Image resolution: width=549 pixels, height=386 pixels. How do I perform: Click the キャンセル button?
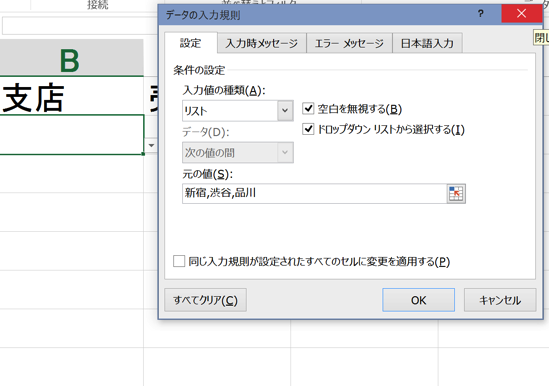pyautogui.click(x=500, y=300)
